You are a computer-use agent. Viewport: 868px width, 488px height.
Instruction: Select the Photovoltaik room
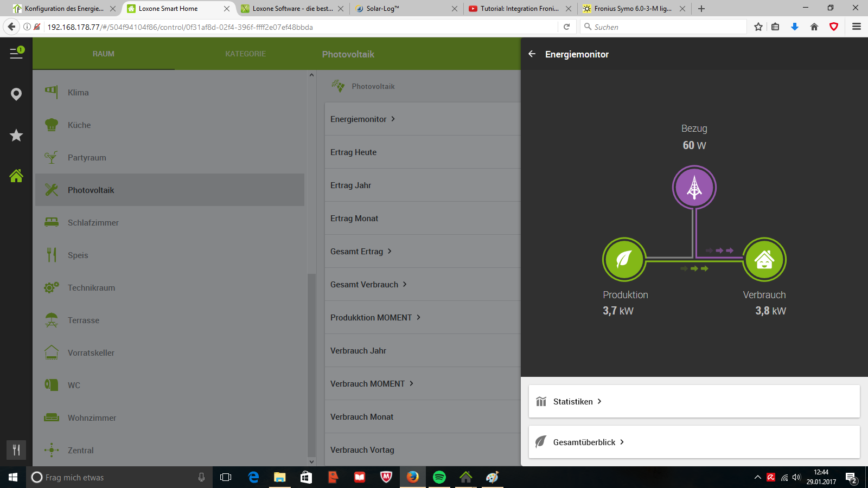(170, 190)
